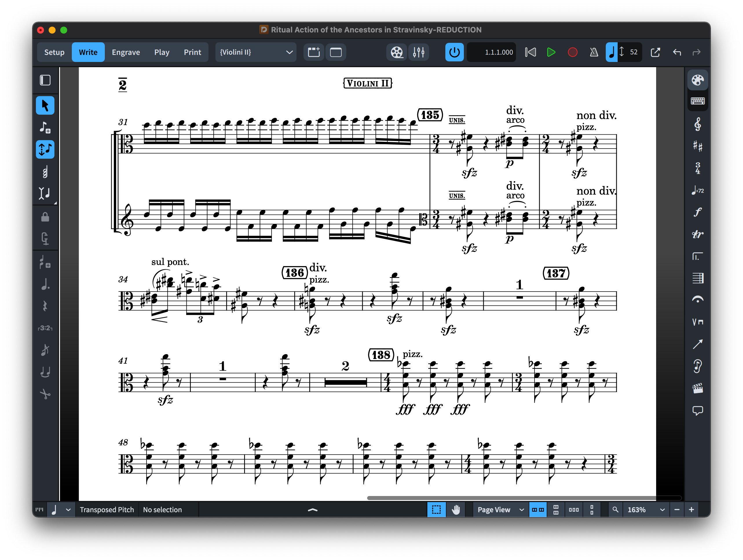Viewport: 743px width, 560px height.
Task: Select the Rests input tool
Action: click(45, 306)
